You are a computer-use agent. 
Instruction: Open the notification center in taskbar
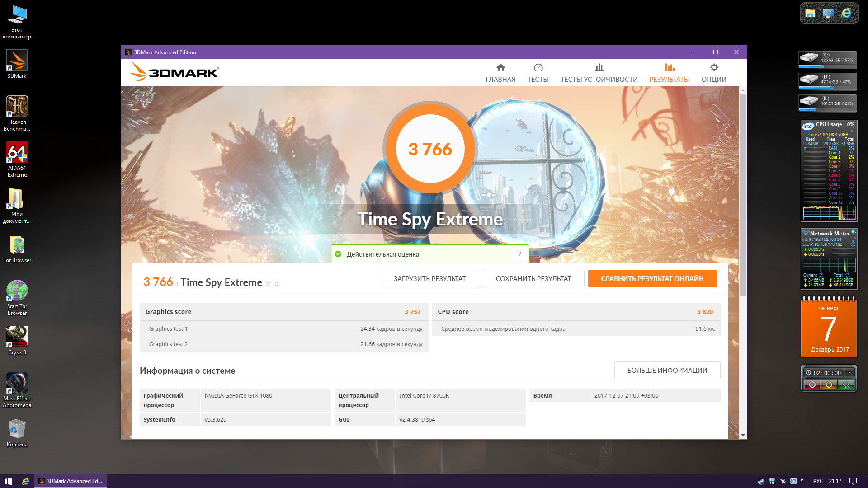[853, 481]
